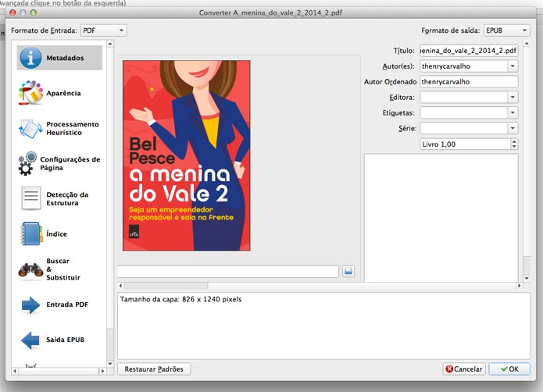
Task: Click in the Título input field
Action: [469, 51]
